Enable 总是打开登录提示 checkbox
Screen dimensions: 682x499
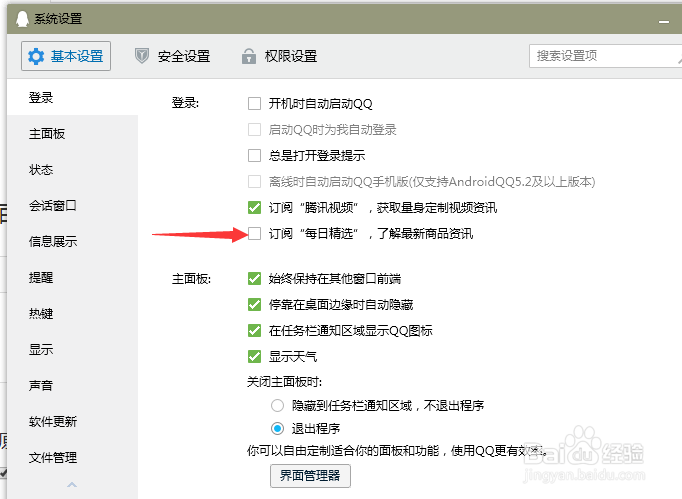(254, 156)
